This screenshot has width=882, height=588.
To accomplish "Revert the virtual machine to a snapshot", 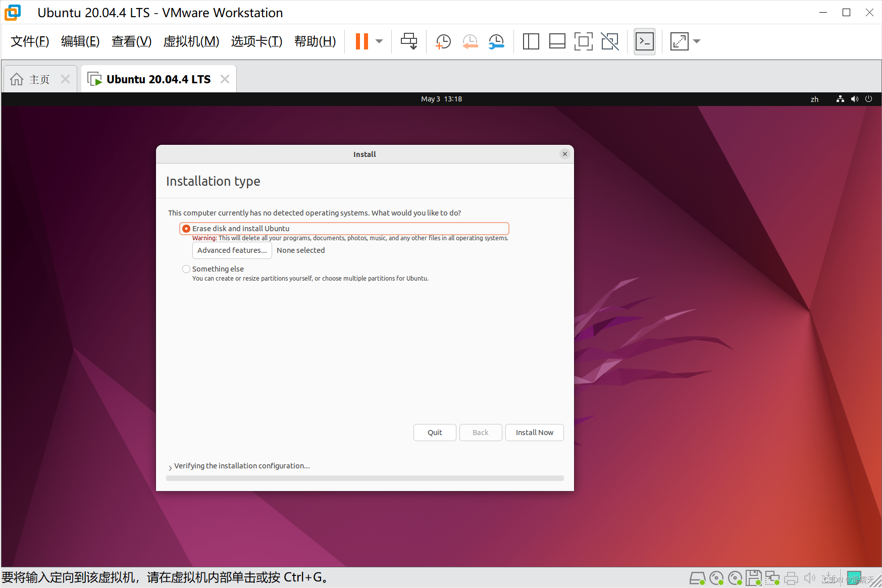I will [470, 41].
